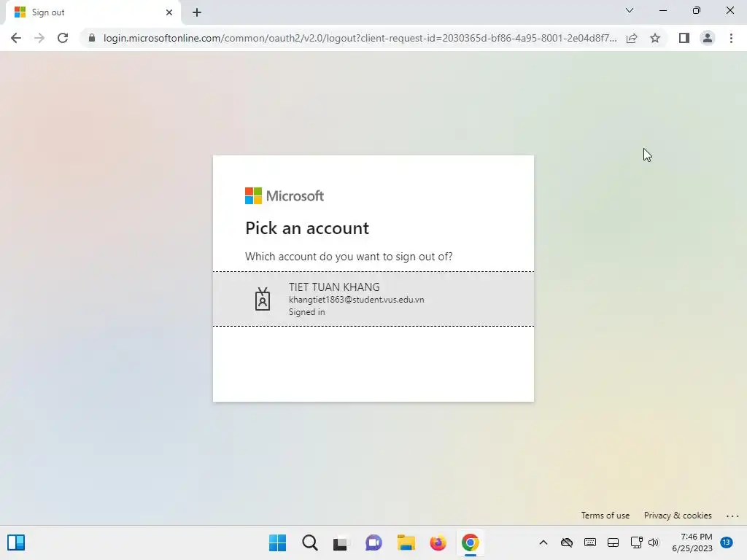Open File Explorer from taskbar
This screenshot has width=747, height=560.
406,542
